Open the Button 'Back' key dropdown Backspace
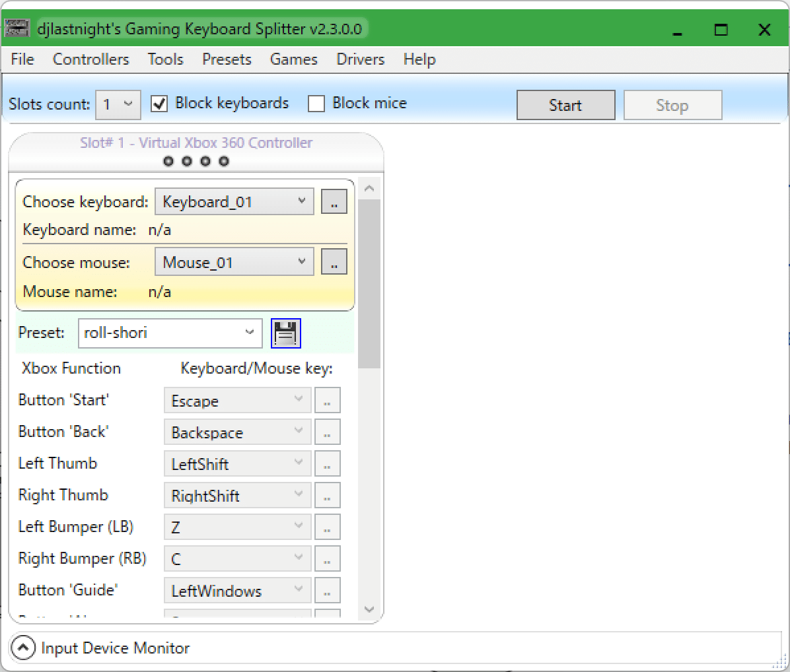 237,432
